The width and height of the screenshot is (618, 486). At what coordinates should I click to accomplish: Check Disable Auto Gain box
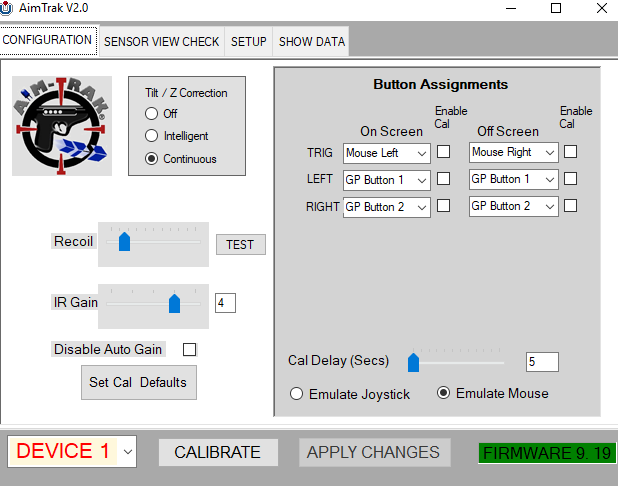point(190,349)
